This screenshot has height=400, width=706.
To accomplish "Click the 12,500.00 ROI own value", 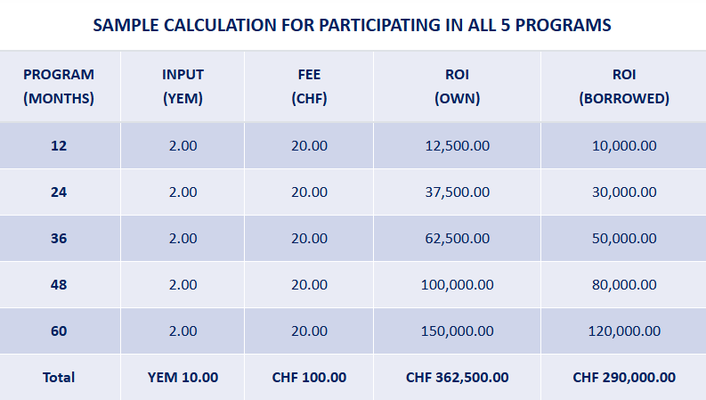I will click(x=457, y=146).
